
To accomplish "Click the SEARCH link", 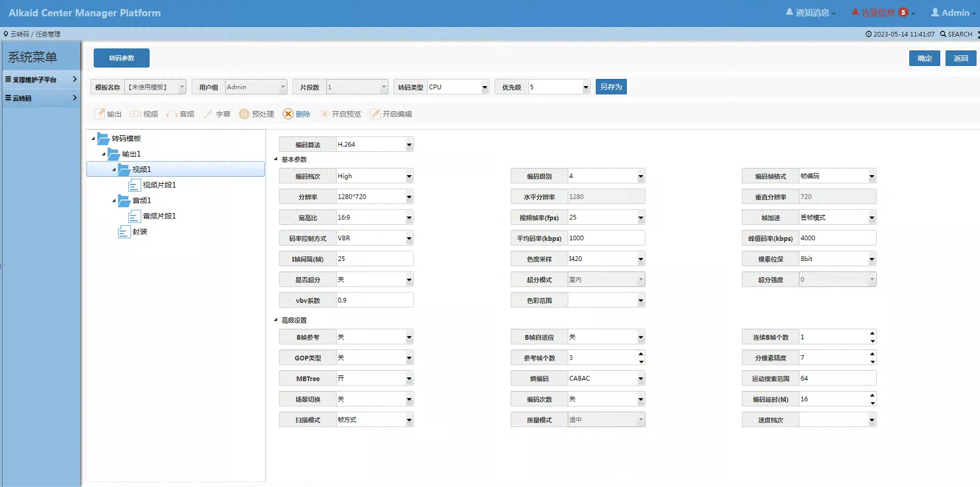I will (956, 34).
